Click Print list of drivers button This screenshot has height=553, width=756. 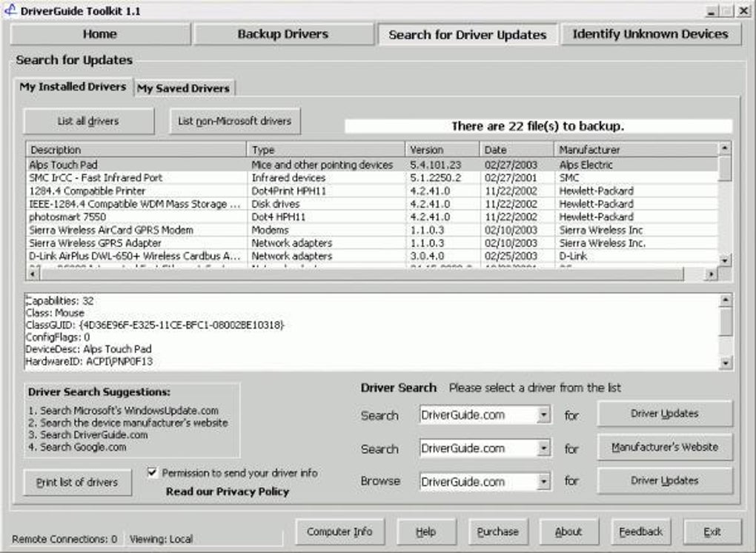click(x=77, y=482)
